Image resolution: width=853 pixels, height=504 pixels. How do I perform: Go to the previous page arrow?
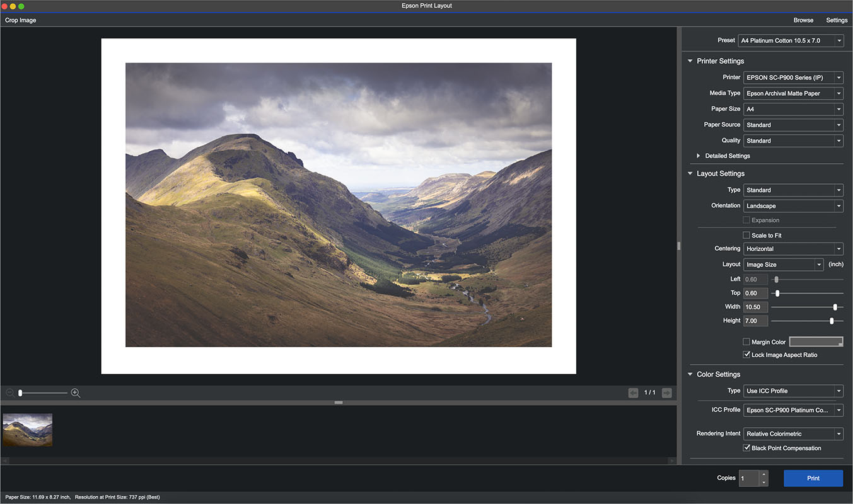tap(634, 393)
